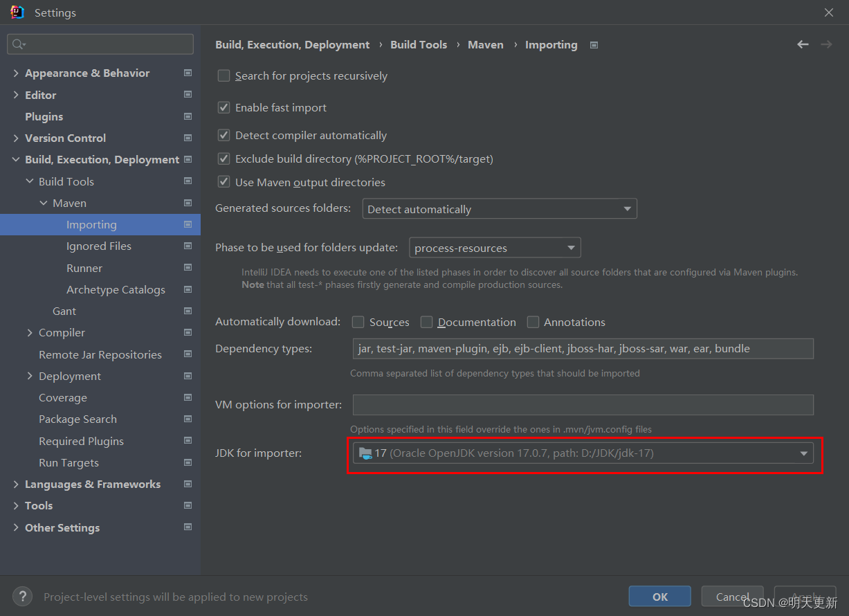Click project-level icon beside Editor
Image resolution: width=849 pixels, height=616 pixels.
point(188,94)
